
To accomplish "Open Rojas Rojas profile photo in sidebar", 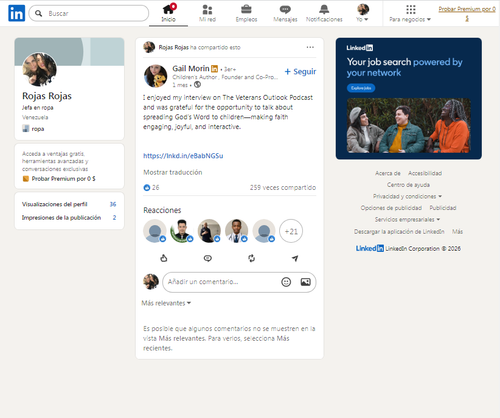I will tap(39, 69).
